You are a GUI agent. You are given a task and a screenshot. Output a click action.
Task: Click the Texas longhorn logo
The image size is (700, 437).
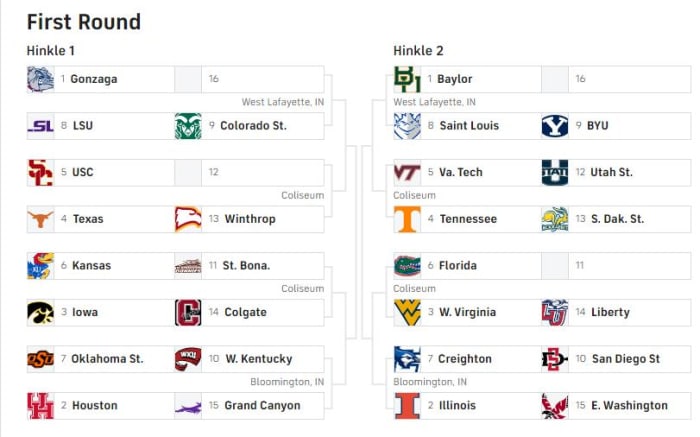pos(40,219)
